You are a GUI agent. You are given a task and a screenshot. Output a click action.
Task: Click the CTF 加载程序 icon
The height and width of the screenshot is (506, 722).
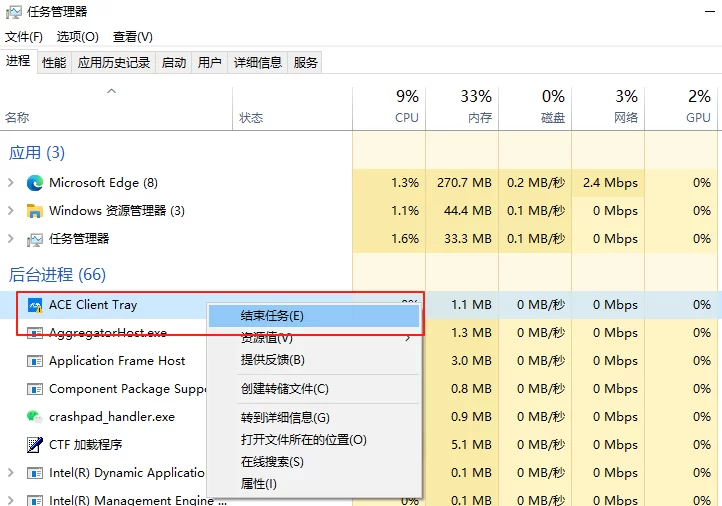pos(35,445)
